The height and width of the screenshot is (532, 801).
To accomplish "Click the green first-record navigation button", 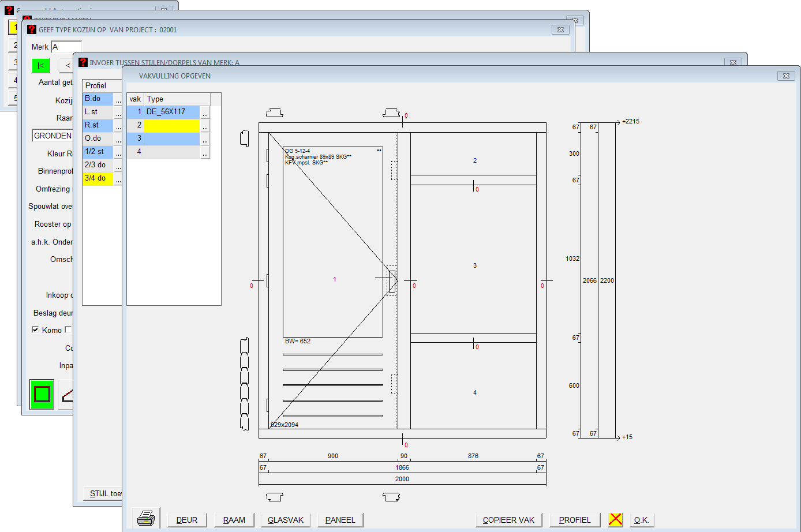I will pos(41,65).
